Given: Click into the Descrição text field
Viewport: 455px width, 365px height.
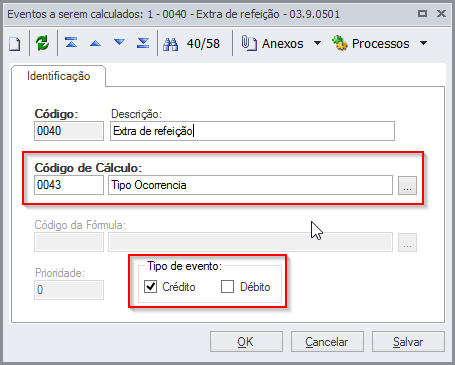Looking at the screenshot, I should pos(252,131).
